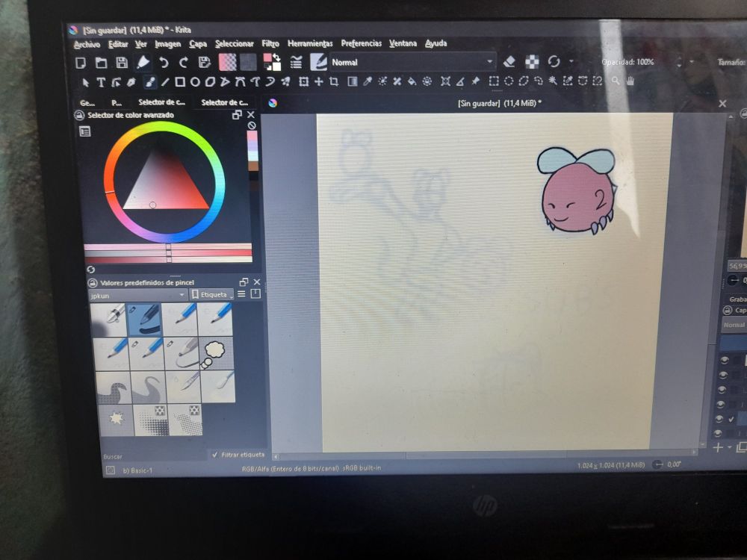
Task: Select the Text tool
Action: point(101,82)
